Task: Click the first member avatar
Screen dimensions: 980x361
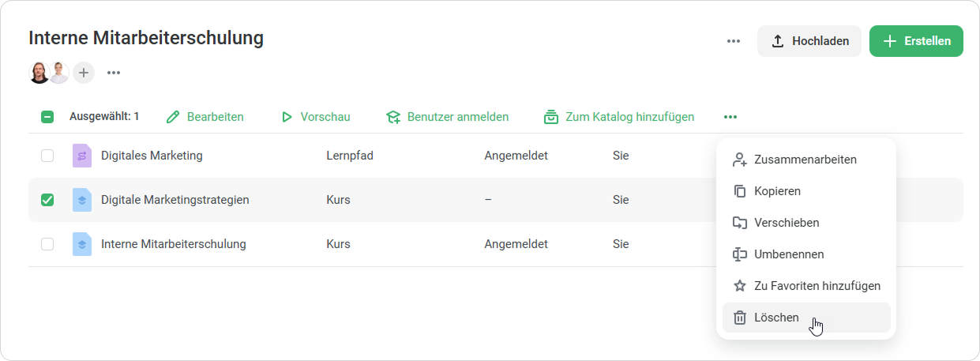Action: [39, 73]
